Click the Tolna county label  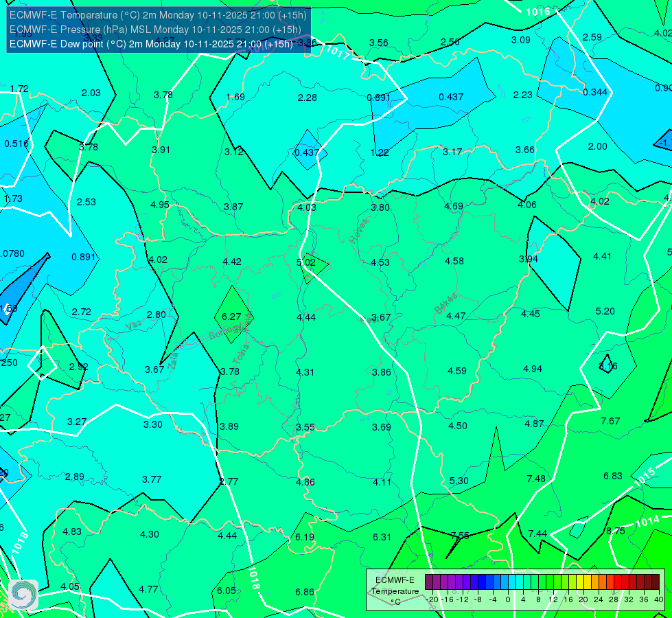(241, 354)
